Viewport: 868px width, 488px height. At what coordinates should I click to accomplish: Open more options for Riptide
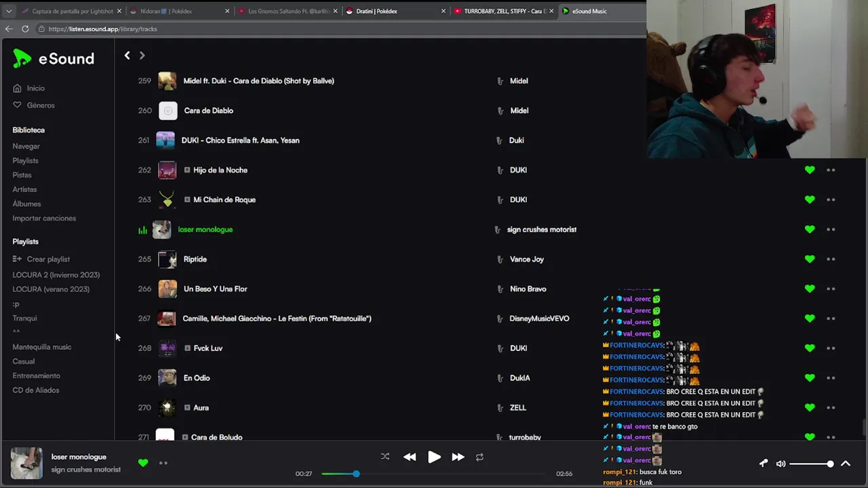tap(831, 259)
